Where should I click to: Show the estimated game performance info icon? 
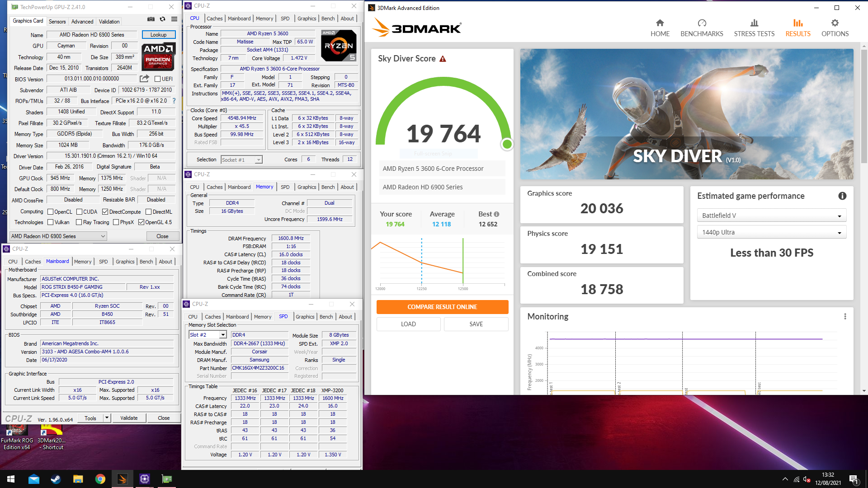click(842, 196)
